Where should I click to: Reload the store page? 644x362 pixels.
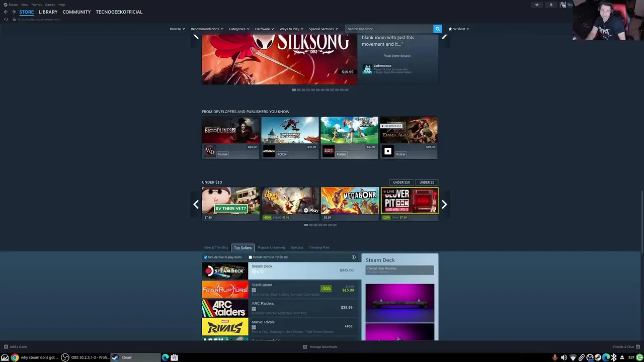(6, 19)
